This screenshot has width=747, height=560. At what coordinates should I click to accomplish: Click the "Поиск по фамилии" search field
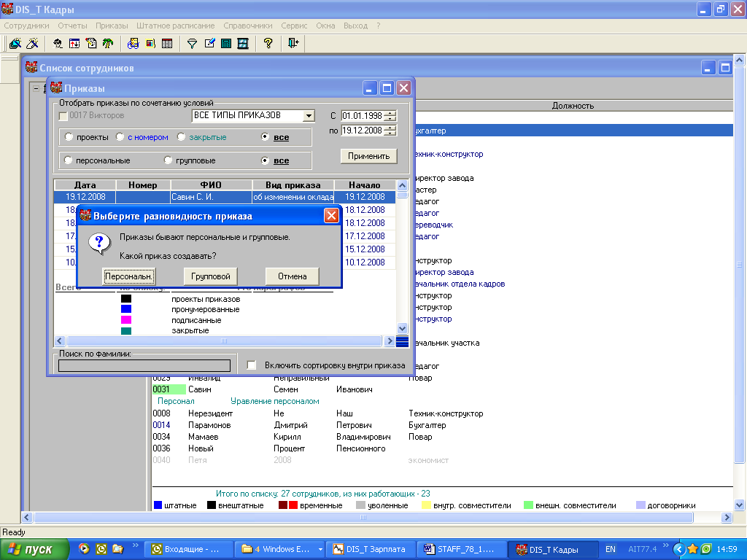click(144, 365)
